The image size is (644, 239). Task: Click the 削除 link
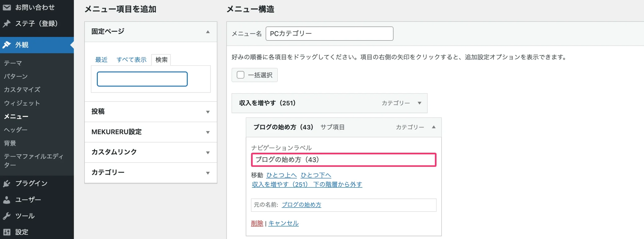pyautogui.click(x=257, y=223)
